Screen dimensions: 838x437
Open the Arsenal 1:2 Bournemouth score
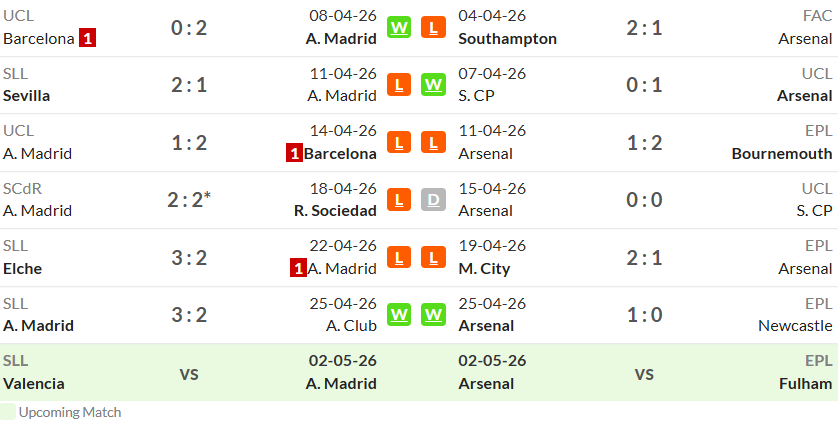[645, 143]
